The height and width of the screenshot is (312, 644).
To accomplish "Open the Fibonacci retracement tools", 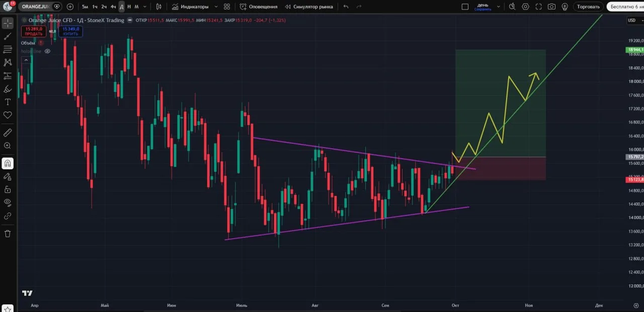I will tap(8, 49).
